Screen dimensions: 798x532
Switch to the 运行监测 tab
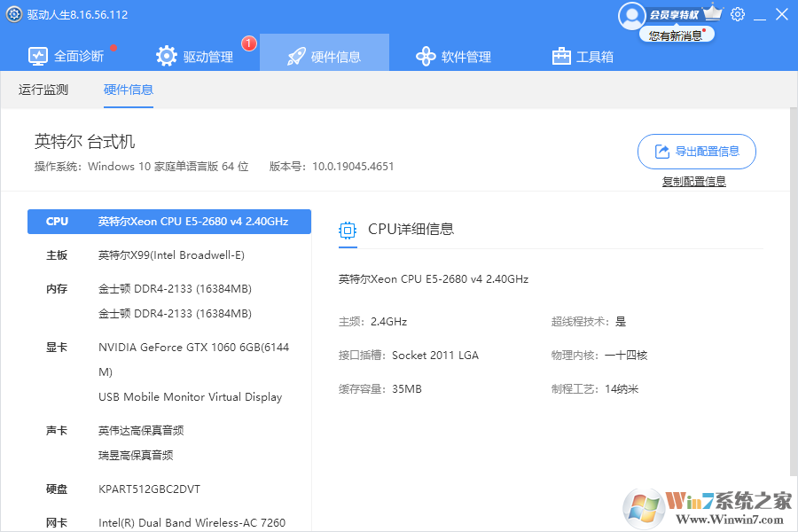point(43,89)
